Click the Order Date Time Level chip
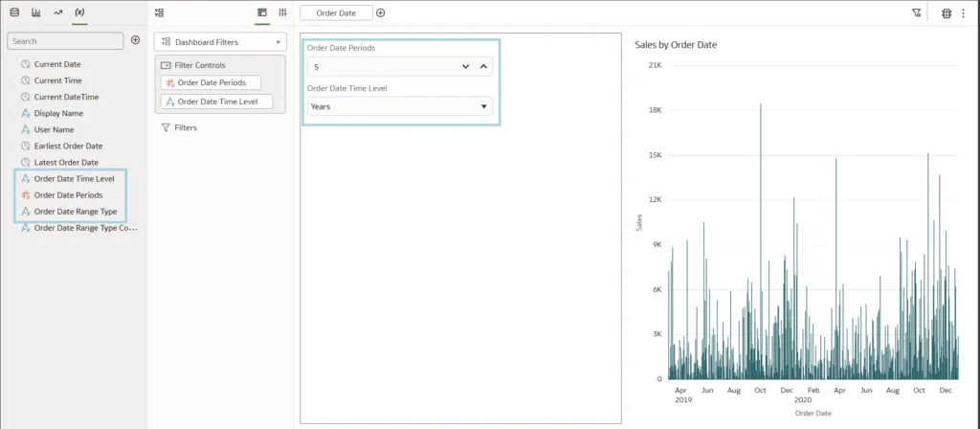 click(216, 102)
